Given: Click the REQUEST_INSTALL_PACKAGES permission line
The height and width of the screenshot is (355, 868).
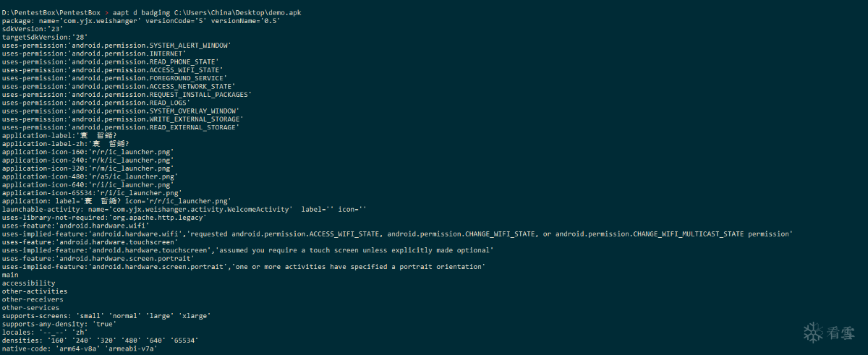Looking at the screenshot, I should tap(126, 95).
